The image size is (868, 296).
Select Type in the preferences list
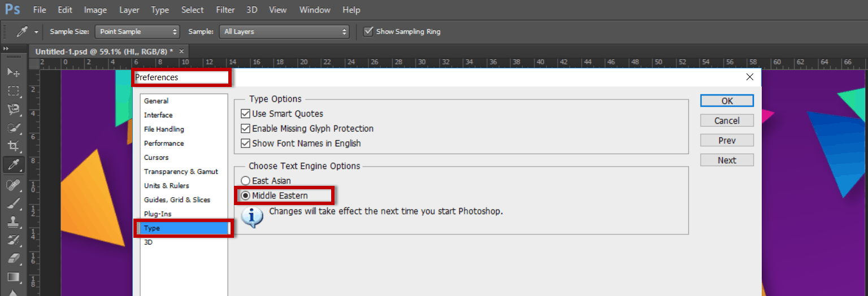tap(184, 228)
